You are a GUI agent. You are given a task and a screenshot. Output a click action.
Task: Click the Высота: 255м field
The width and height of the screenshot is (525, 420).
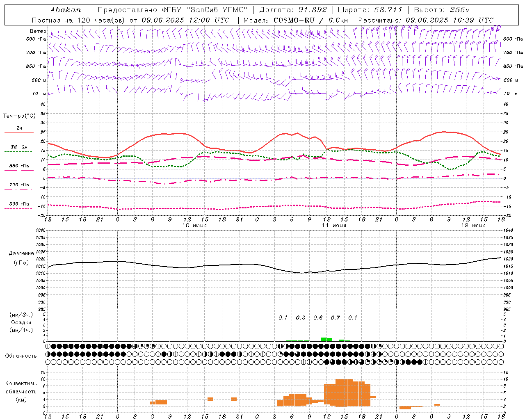tap(442, 10)
